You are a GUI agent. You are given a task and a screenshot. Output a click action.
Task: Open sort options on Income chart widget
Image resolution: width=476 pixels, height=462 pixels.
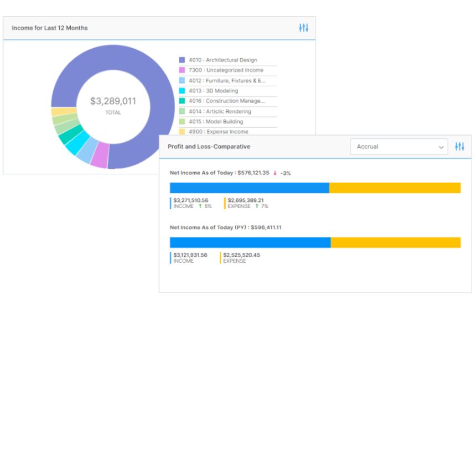[x=303, y=28]
